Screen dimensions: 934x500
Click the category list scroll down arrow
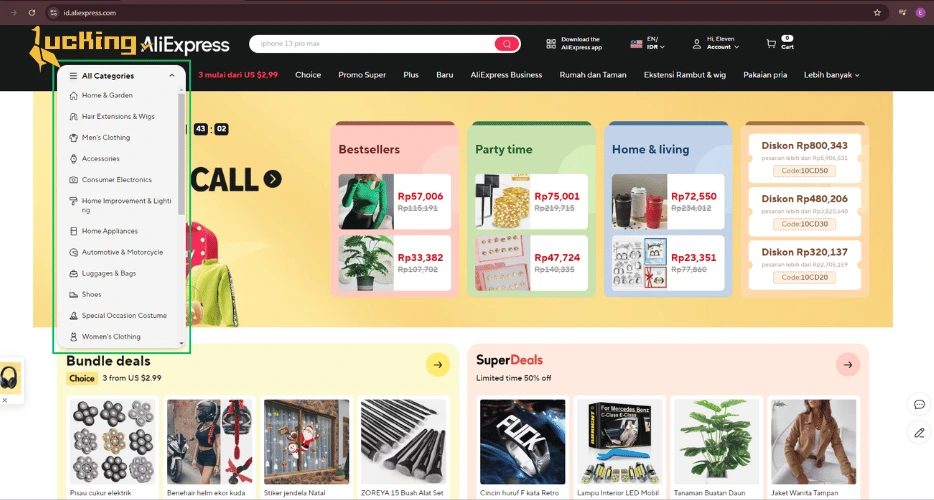(x=182, y=344)
